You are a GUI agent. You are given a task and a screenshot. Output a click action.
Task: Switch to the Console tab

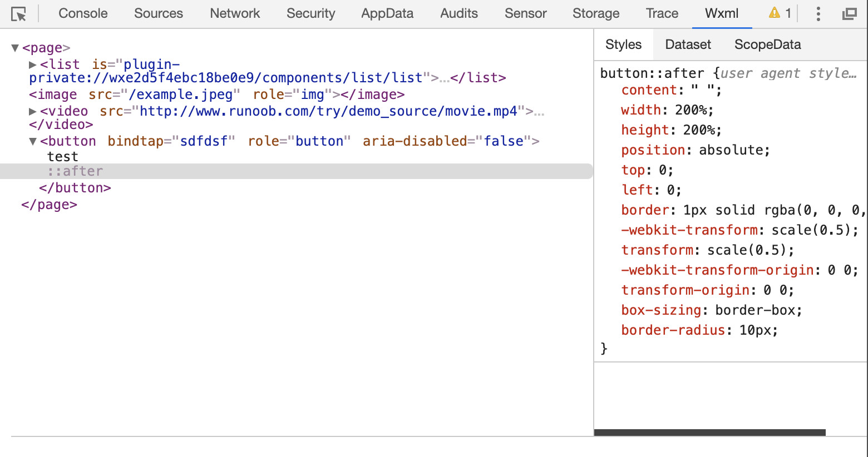click(x=83, y=13)
